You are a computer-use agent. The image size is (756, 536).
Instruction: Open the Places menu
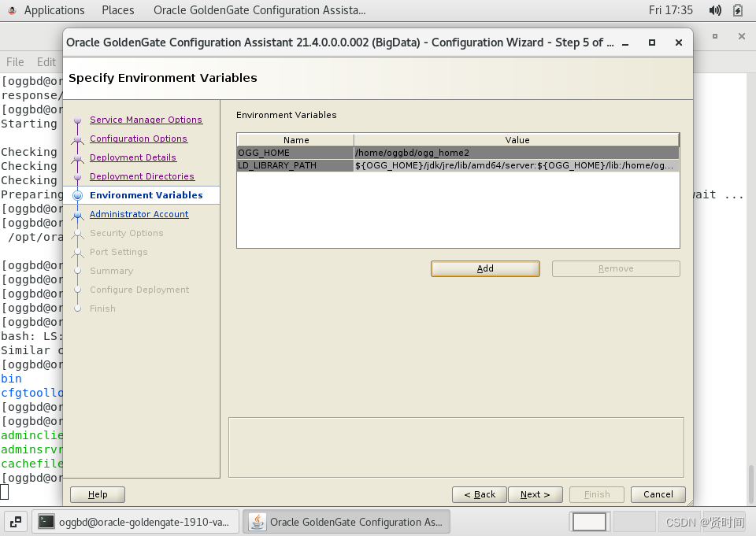[117, 10]
